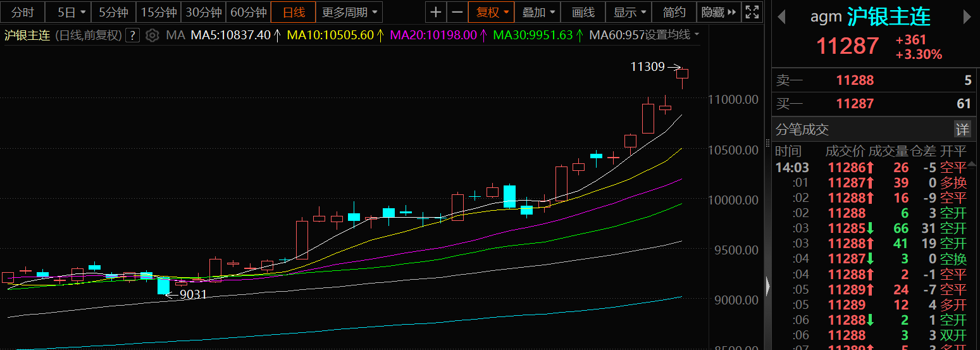Open moving average settings gear icon

coord(152,35)
